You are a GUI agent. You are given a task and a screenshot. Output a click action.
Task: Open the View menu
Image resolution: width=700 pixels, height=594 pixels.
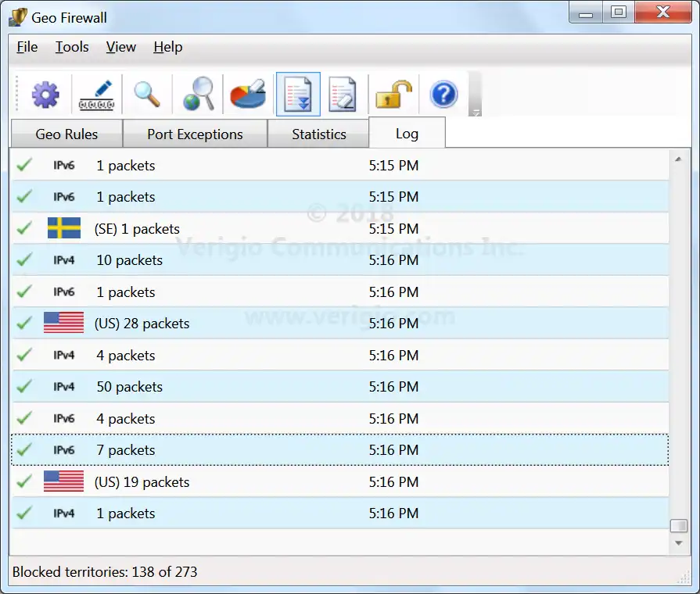[121, 47]
